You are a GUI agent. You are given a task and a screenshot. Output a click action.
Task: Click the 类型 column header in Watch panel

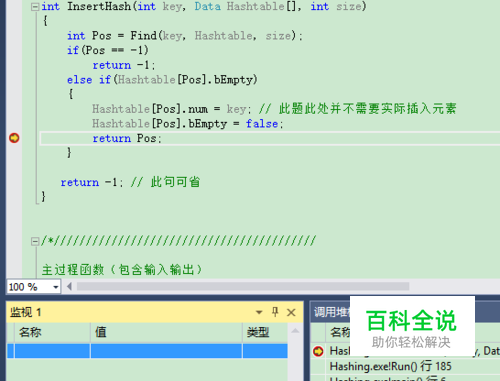(x=265, y=332)
